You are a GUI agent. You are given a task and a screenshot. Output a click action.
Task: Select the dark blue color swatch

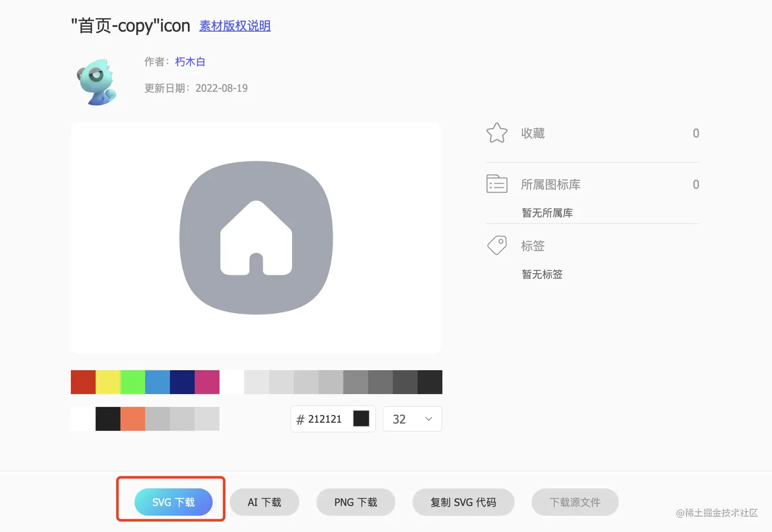point(182,382)
